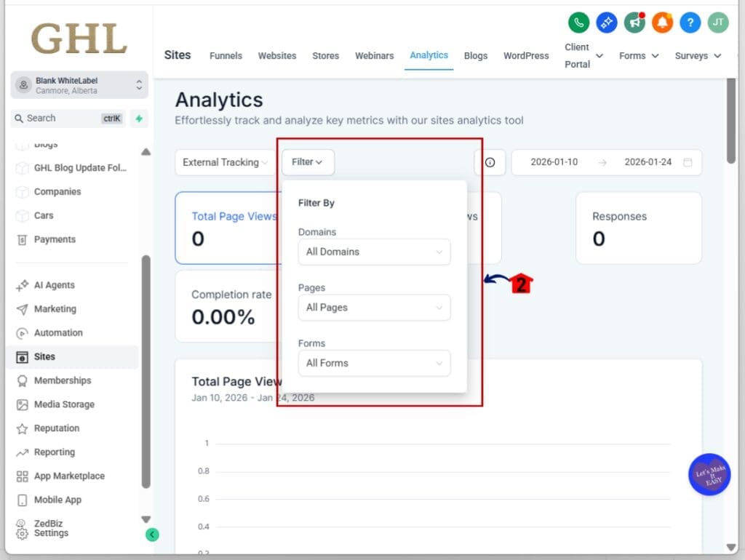Image resolution: width=745 pixels, height=560 pixels.
Task: Click the Search field in the sidebar
Action: (65, 118)
